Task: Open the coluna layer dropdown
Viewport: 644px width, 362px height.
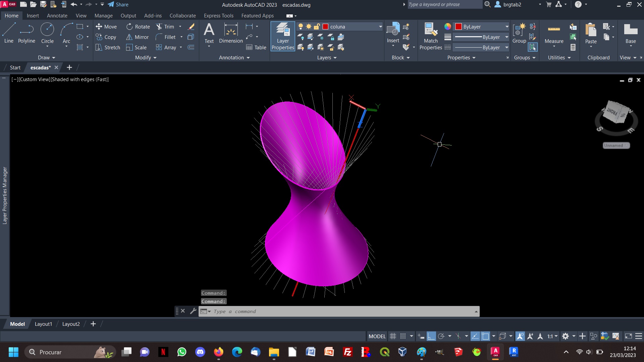Action: tap(380, 26)
